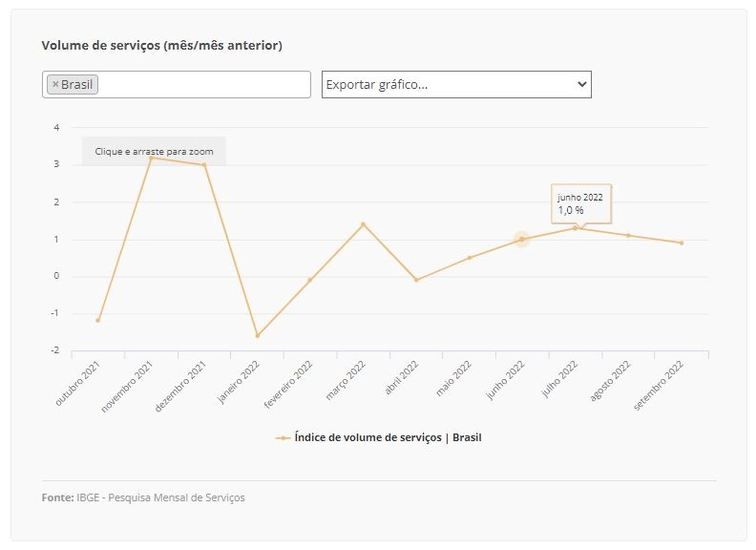The width and height of the screenshot is (756, 550).
Task: Click the junho 2022 tooltip box
Action: pyautogui.click(x=581, y=203)
